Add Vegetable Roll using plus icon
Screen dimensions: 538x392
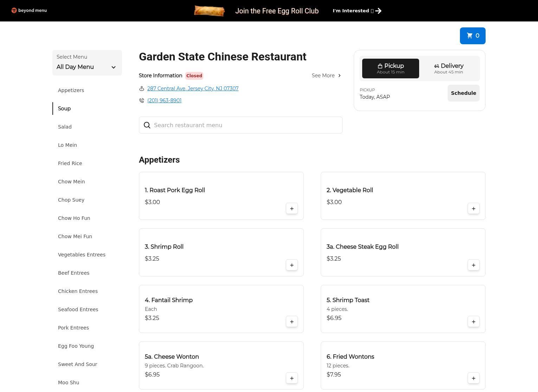point(473,209)
